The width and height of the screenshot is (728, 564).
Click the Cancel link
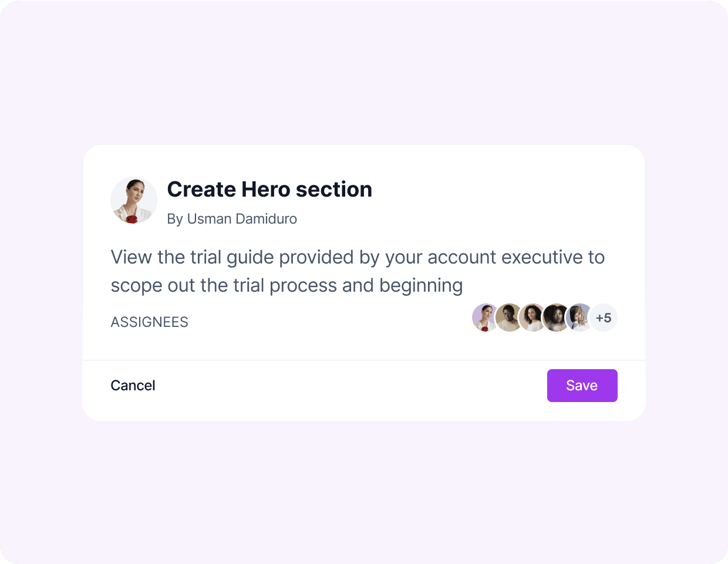pos(133,386)
